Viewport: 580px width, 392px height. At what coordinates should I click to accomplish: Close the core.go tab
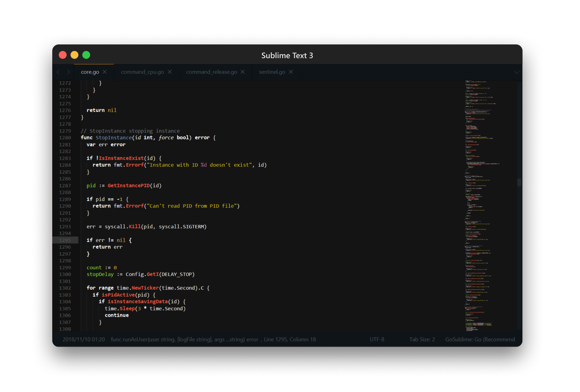pos(105,72)
